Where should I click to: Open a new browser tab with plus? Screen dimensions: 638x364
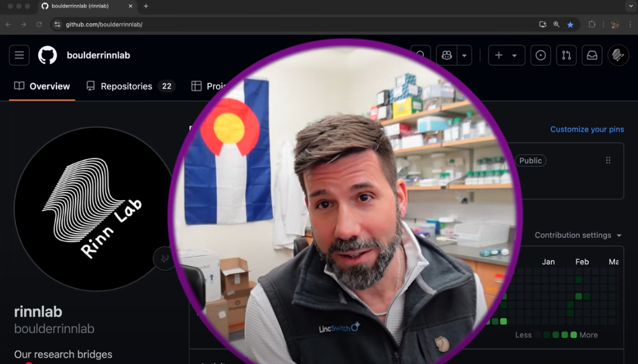[x=146, y=6]
